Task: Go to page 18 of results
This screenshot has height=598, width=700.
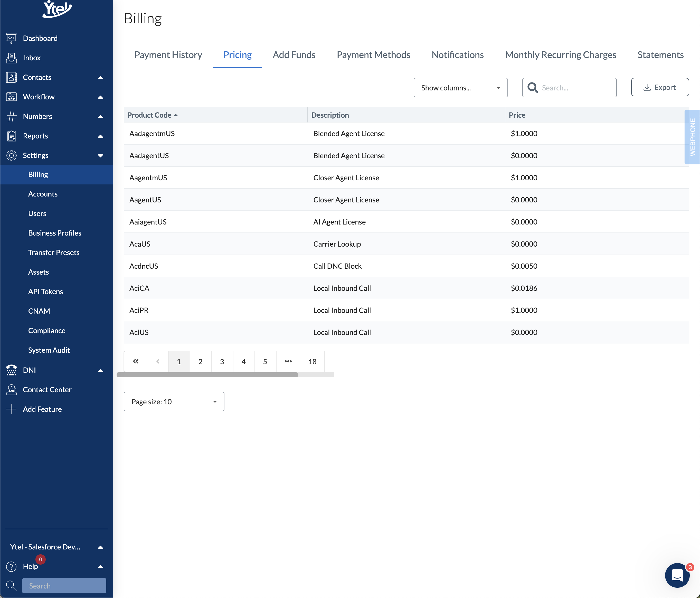Action: coord(312,361)
